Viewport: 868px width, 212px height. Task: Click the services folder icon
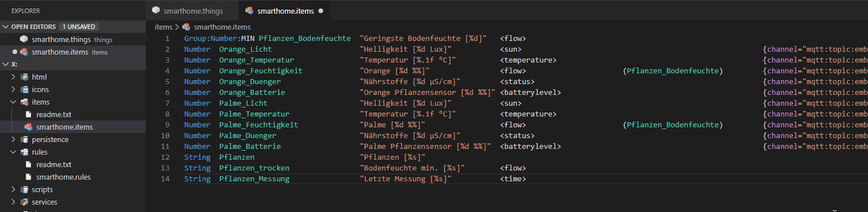point(24,202)
